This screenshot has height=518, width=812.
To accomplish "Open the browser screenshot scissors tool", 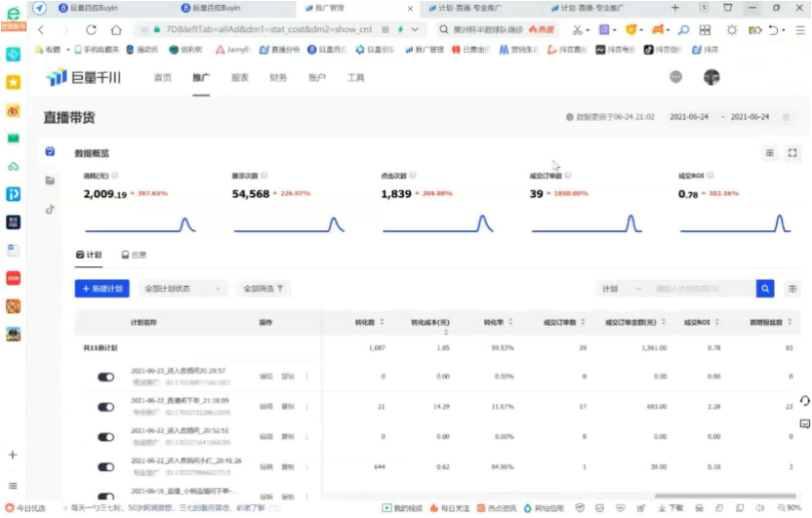I will point(577,30).
